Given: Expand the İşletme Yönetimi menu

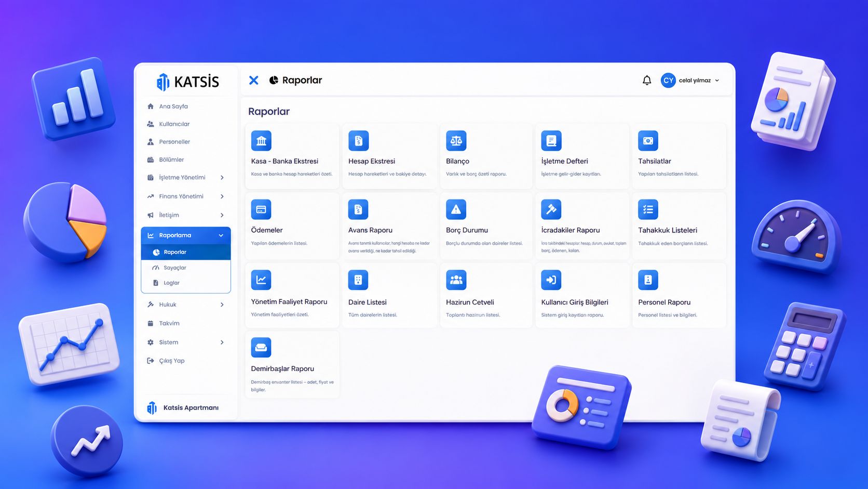Looking at the screenshot, I should click(x=186, y=178).
